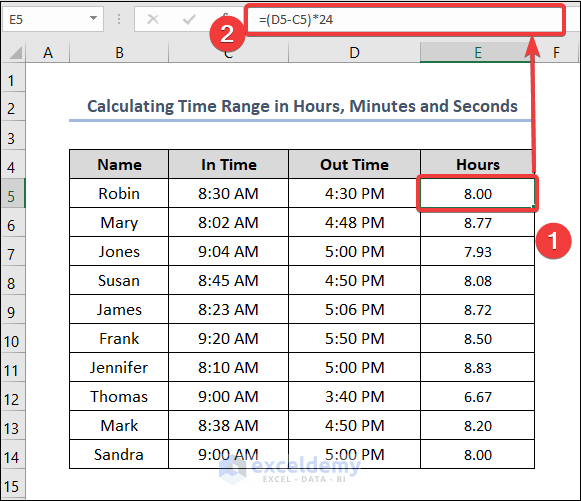The height and width of the screenshot is (501, 581).
Task: Click Jennifer's In Time 8:10 AM
Action: pyautogui.click(x=229, y=367)
